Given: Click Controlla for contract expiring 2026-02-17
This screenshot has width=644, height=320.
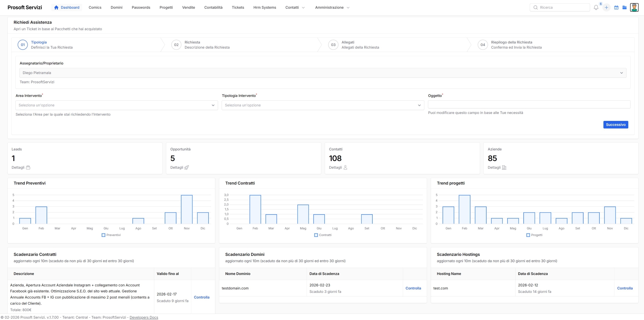Looking at the screenshot, I should [202, 298].
